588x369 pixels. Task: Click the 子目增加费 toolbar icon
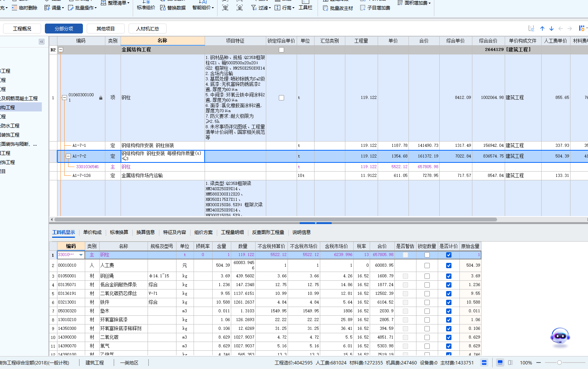[x=363, y=8]
